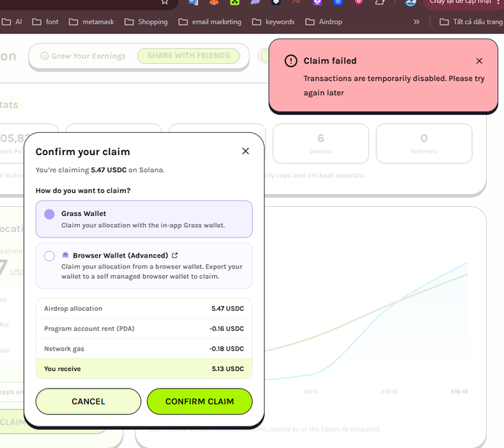Screen dimensions: 504x448
Task: Click the You're claiming 5.47 USDC on Solana text
Action: (100, 170)
